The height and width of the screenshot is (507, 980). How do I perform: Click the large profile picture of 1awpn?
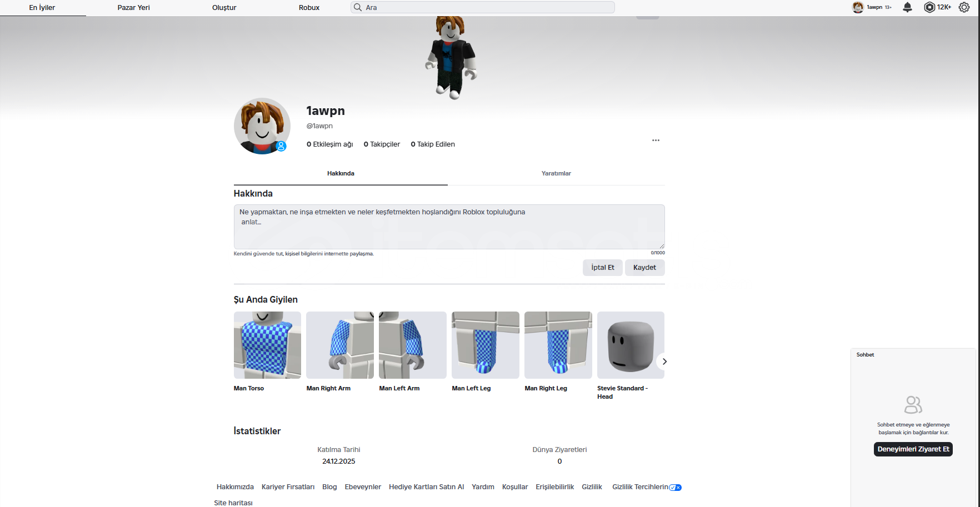click(x=262, y=126)
